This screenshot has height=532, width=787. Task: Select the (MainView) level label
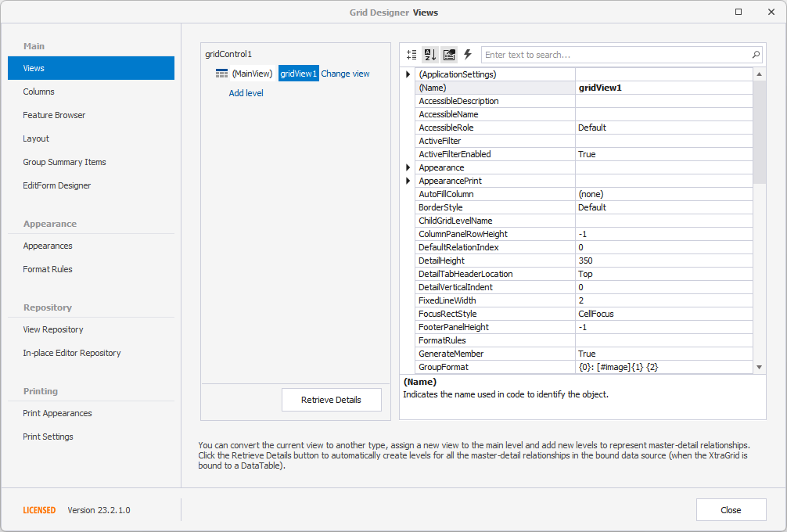coord(252,74)
